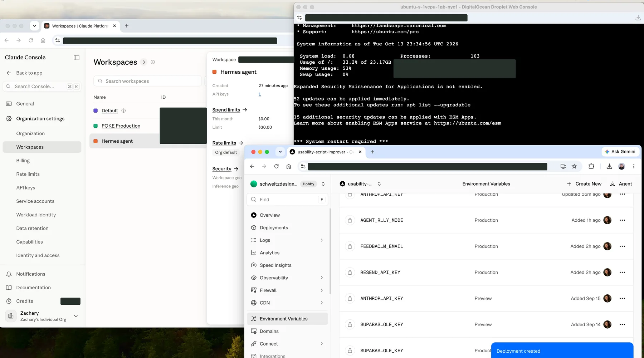Select Organization settings in the sidebar
Image resolution: width=644 pixels, height=358 pixels.
coord(40,119)
